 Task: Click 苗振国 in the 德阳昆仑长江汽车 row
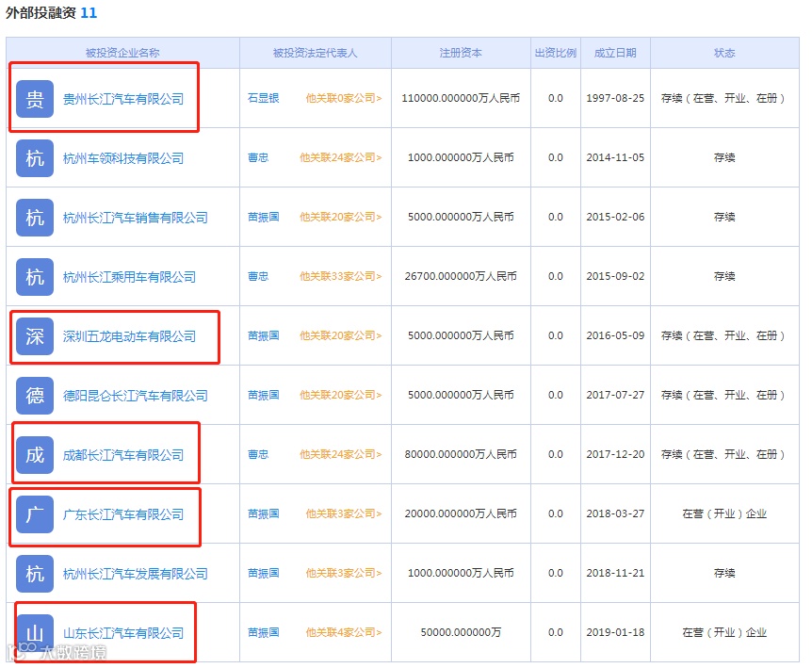click(263, 395)
